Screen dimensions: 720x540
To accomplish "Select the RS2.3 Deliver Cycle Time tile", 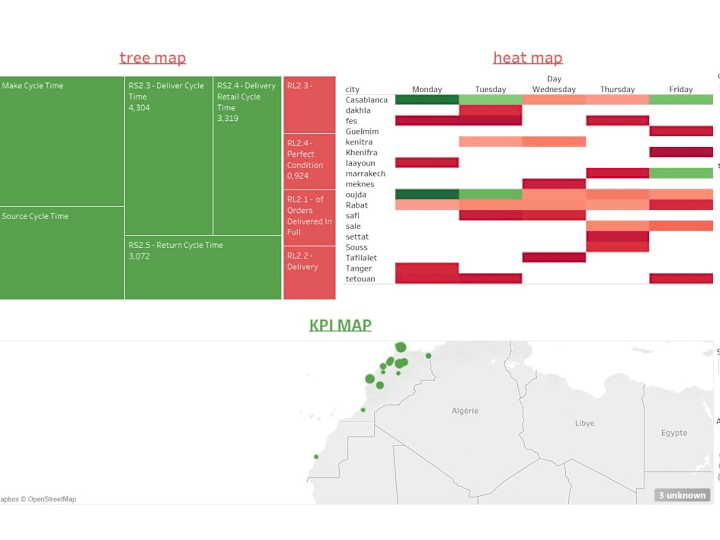I will click(x=169, y=156).
